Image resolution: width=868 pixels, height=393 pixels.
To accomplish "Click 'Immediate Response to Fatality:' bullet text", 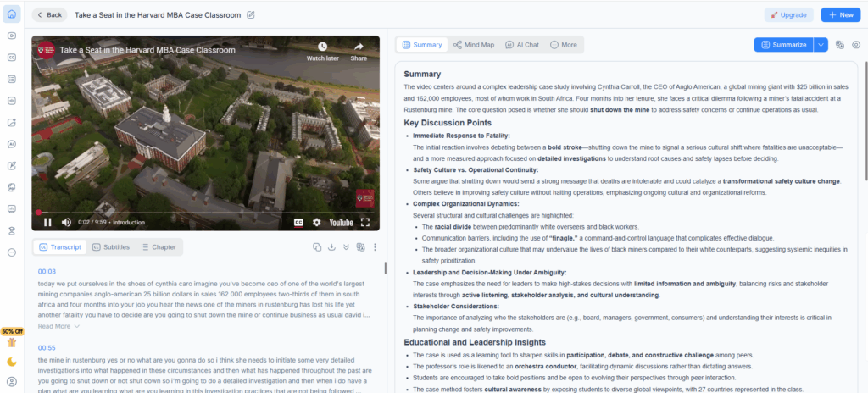I will [x=461, y=136].
